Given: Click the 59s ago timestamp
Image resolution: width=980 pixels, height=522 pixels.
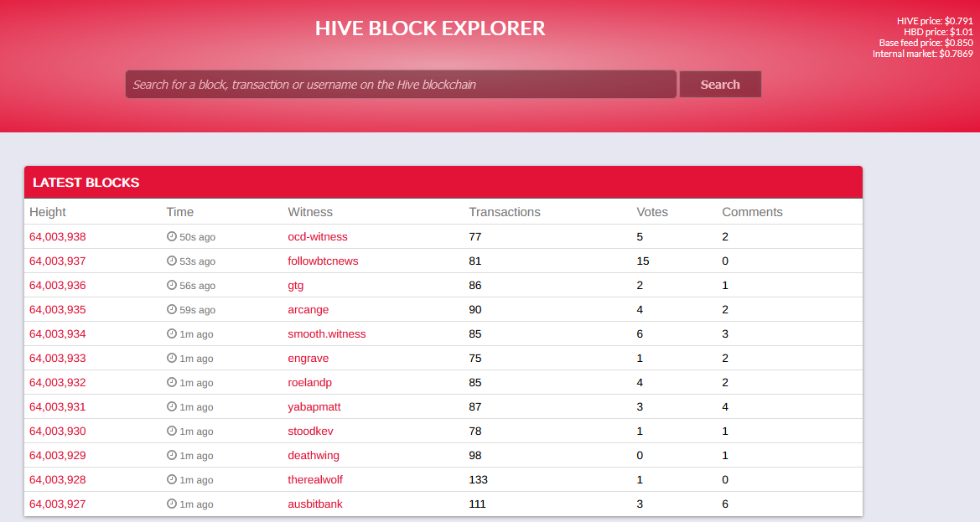Looking at the screenshot, I should [198, 310].
